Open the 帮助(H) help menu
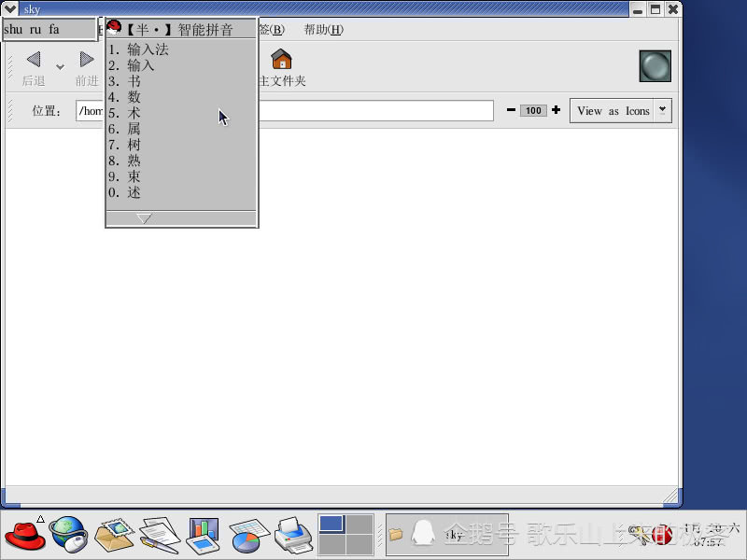This screenshot has height=560, width=747. click(323, 30)
